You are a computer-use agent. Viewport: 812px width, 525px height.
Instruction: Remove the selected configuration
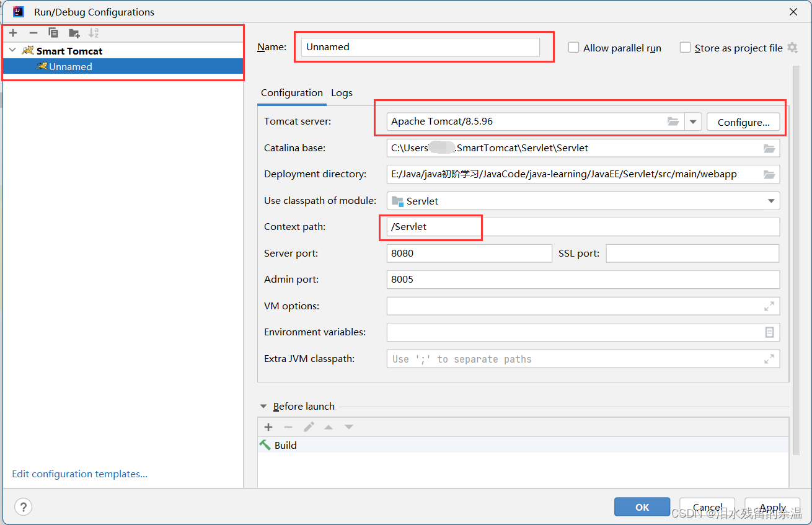coord(33,33)
